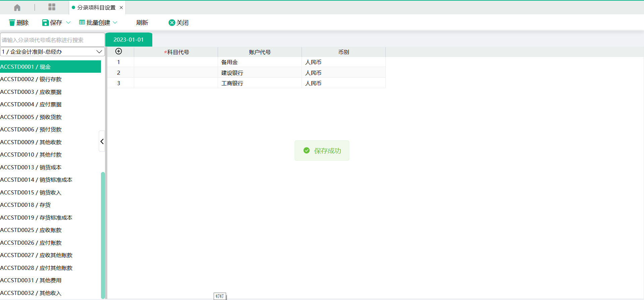The image size is (644, 300).
Task: Click the 保存成功 notification
Action: [322, 151]
